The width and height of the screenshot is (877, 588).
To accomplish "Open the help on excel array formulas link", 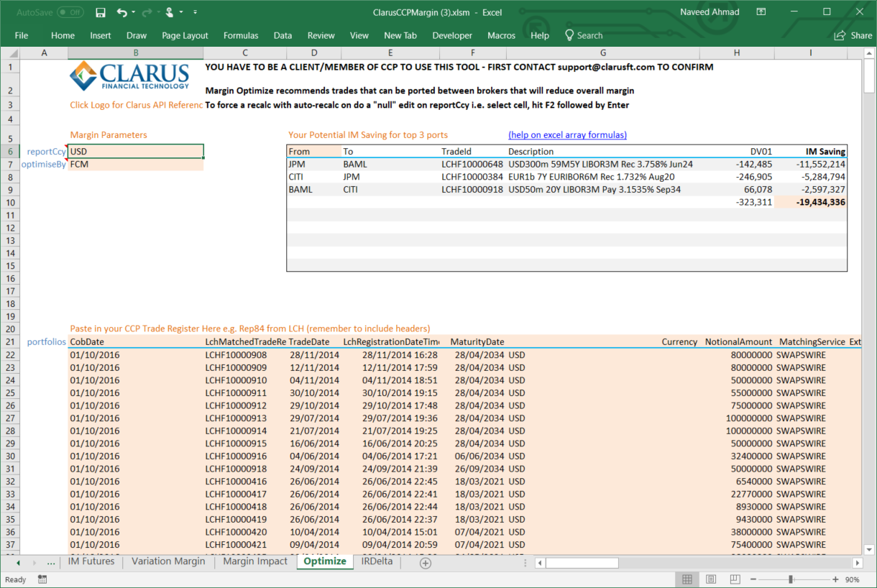I will point(567,134).
